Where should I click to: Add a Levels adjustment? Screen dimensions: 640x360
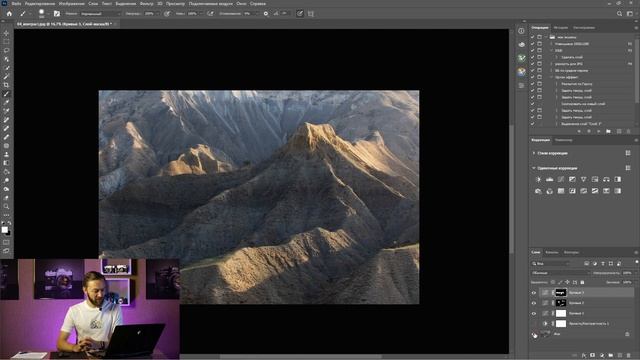click(x=549, y=179)
